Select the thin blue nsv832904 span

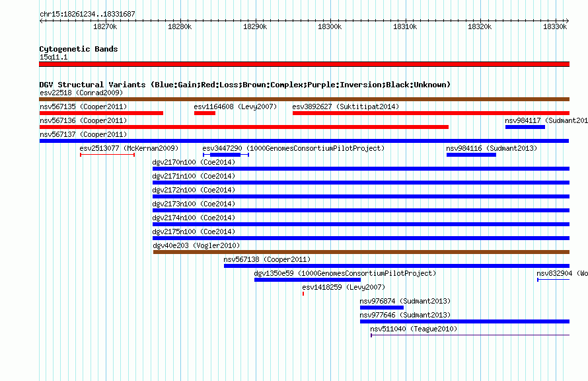pyautogui.click(x=554, y=280)
